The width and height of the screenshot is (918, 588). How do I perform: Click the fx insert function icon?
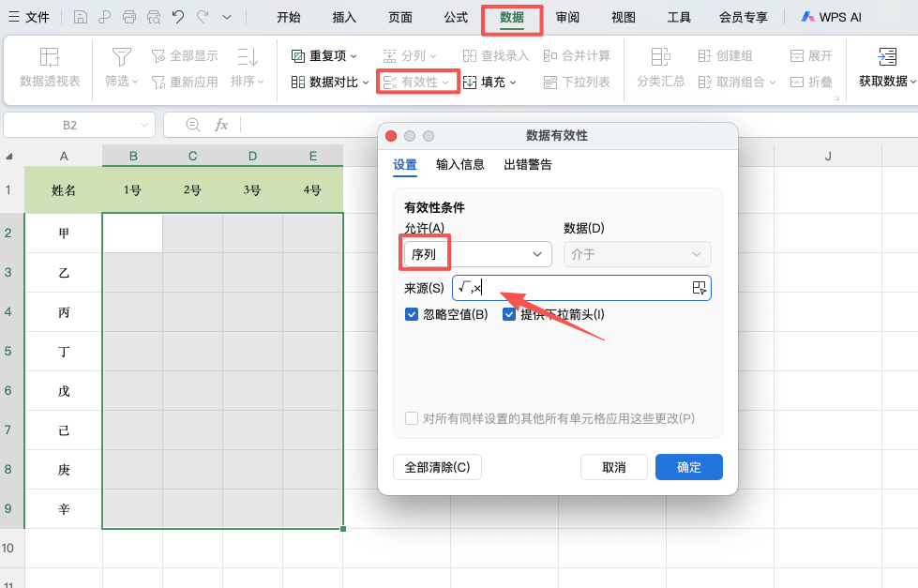[x=221, y=125]
